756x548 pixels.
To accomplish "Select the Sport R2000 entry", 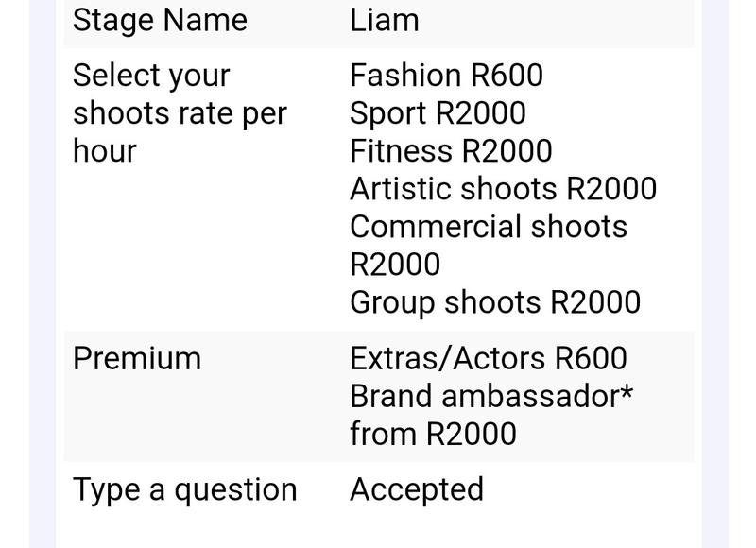I will click(x=438, y=112).
